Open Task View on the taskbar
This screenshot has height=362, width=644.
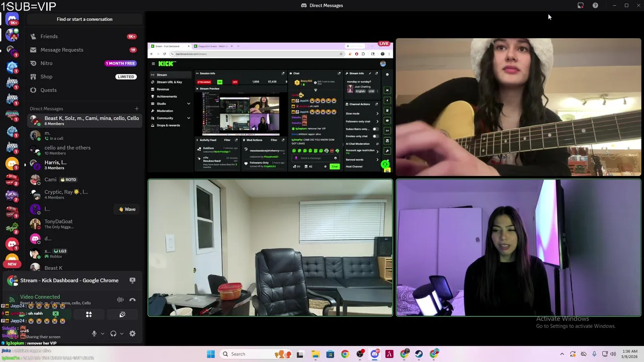click(x=300, y=354)
